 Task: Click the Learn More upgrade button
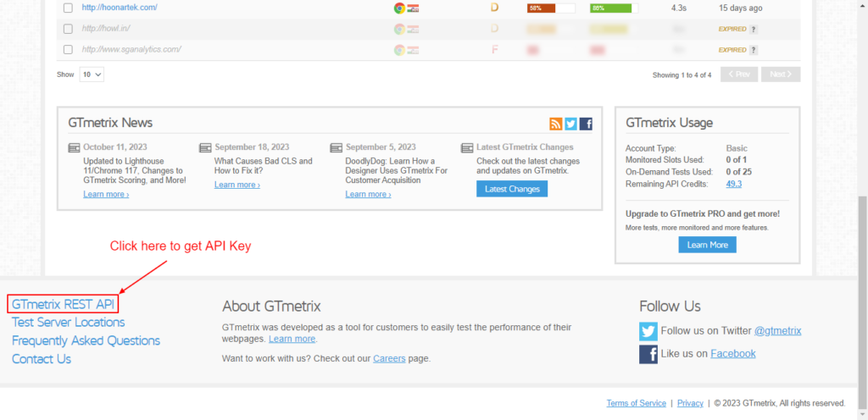[x=708, y=245]
